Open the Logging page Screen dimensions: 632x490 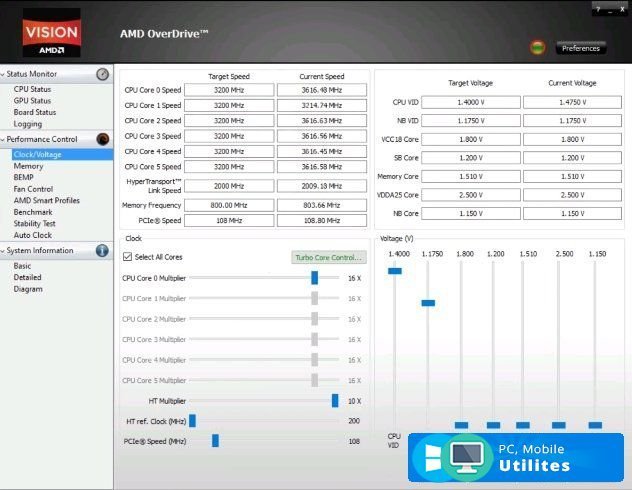27,124
